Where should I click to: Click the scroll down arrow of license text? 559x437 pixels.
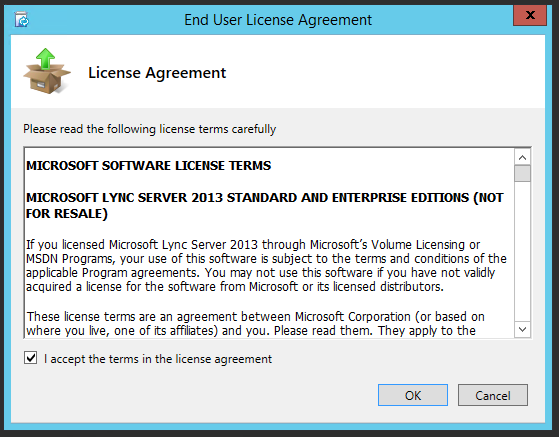tap(523, 329)
